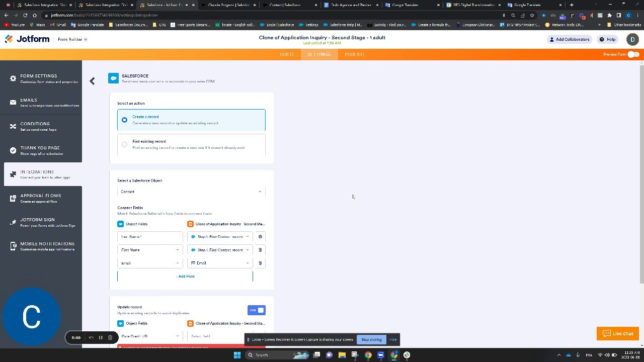This screenshot has width=644, height=362.
Task: Open Other bookmarks folder
Action: point(624,25)
